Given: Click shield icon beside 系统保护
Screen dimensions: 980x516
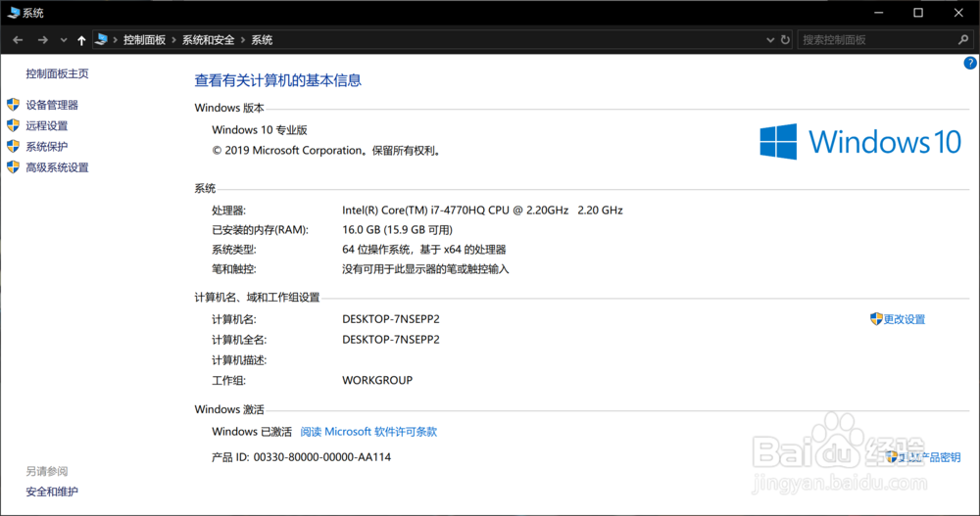Looking at the screenshot, I should [13, 146].
